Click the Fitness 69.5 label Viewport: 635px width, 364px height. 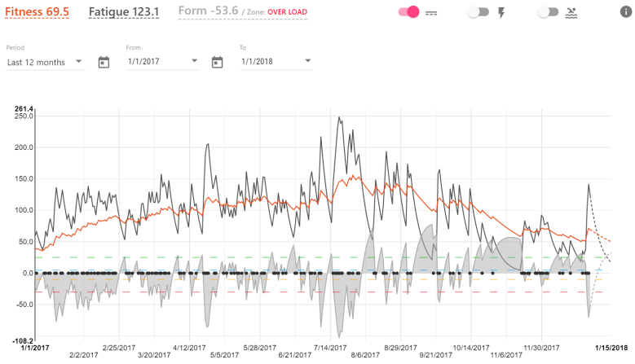pyautogui.click(x=37, y=12)
